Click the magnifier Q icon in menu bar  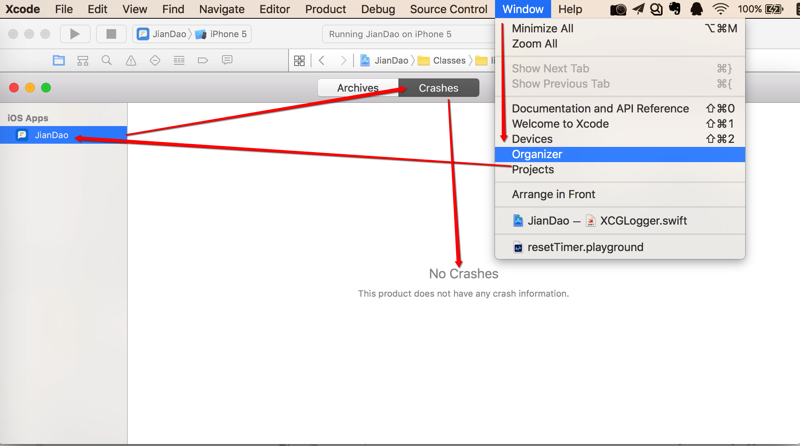coord(657,9)
